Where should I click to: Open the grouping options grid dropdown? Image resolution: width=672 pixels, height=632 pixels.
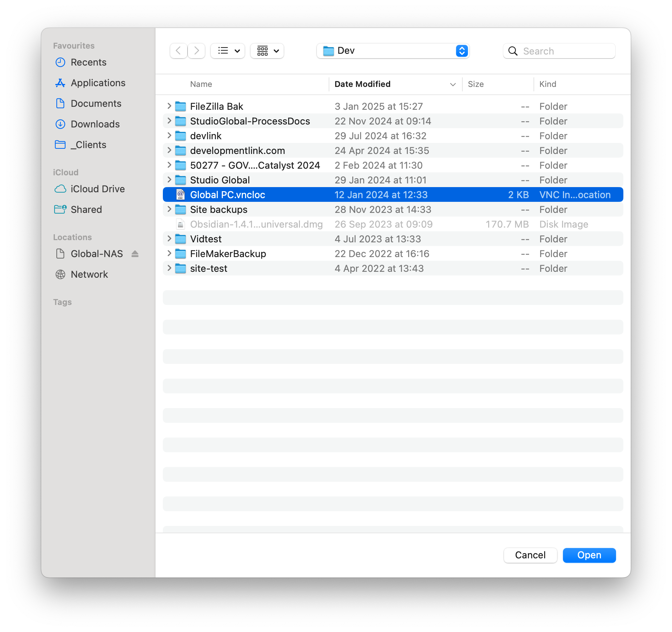(267, 51)
